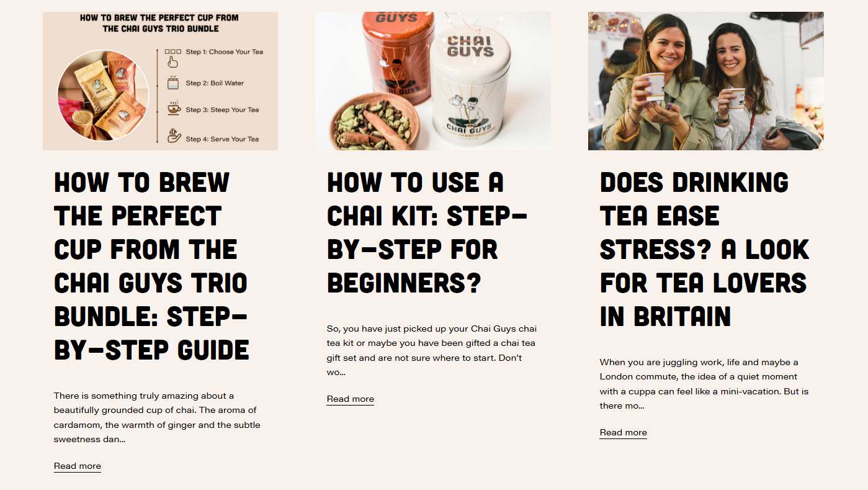This screenshot has height=490, width=868.
Task: Click the 'Does Drinking Tea Ease Stress' headline
Action: 705,250
